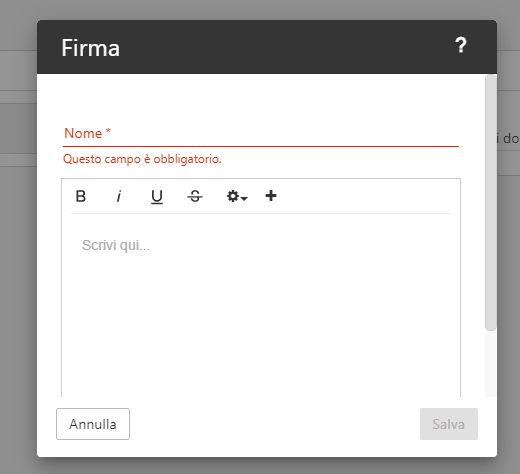Click the partially hidden do text behind dialog
The height and width of the screenshot is (474, 520).
511,138
